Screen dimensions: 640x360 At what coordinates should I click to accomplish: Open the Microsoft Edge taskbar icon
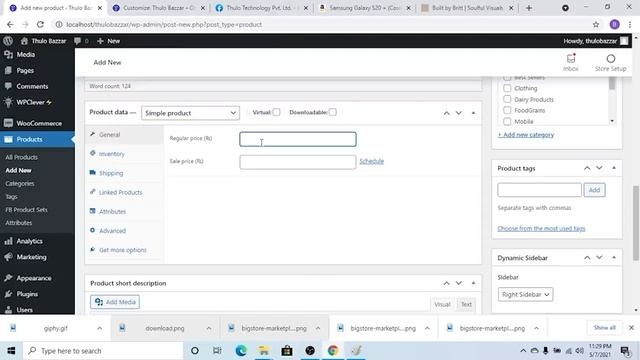coord(241,351)
